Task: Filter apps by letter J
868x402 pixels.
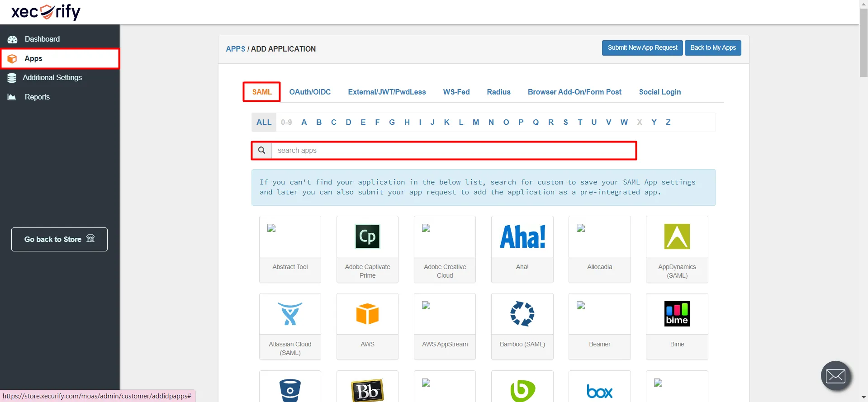Action: click(432, 122)
